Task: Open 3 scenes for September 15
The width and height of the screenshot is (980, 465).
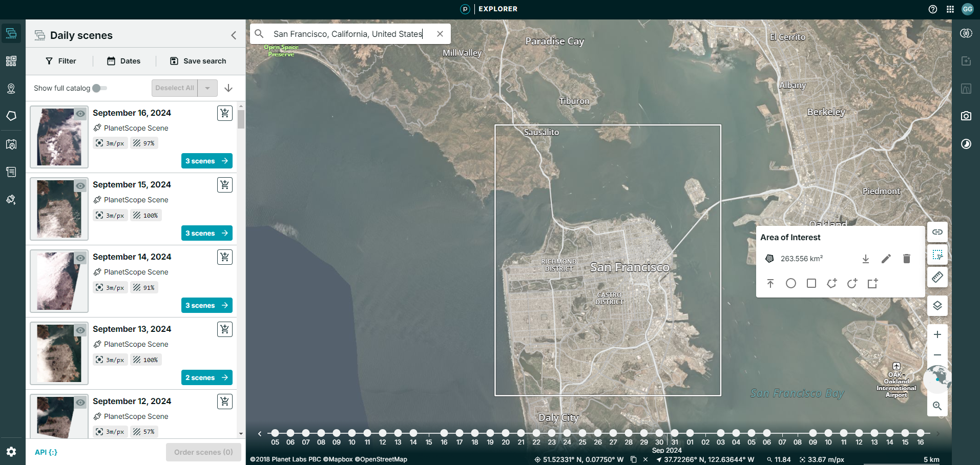Action: click(x=206, y=233)
